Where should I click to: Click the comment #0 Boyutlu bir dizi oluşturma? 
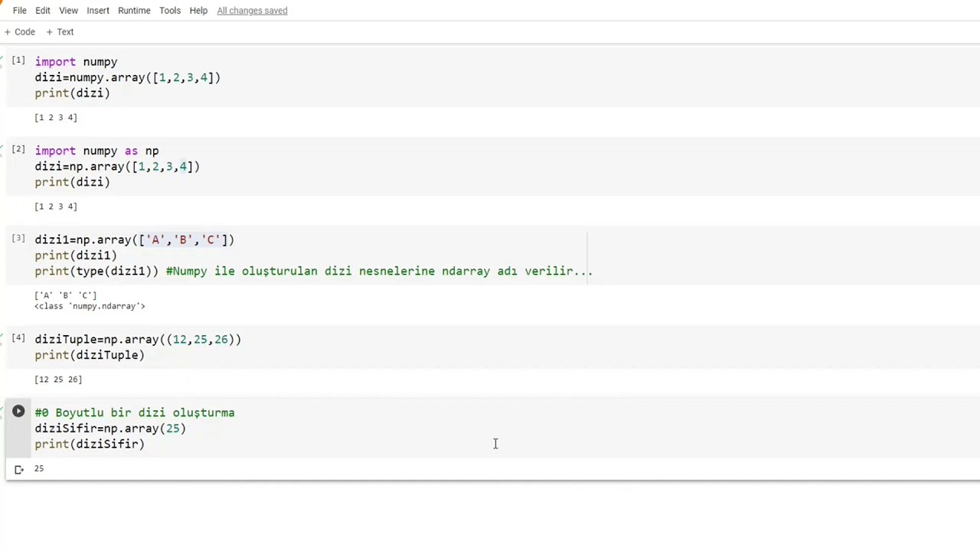135,412
